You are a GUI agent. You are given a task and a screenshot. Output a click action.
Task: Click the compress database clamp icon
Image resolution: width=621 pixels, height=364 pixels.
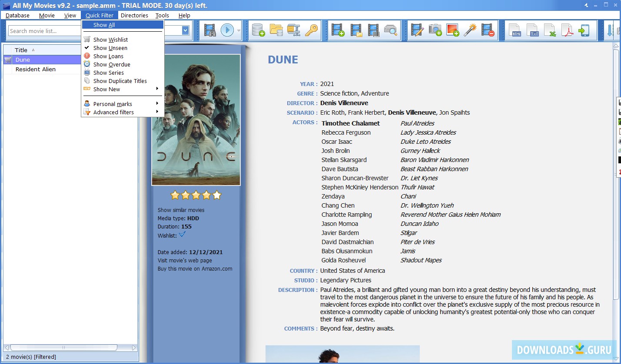click(294, 30)
